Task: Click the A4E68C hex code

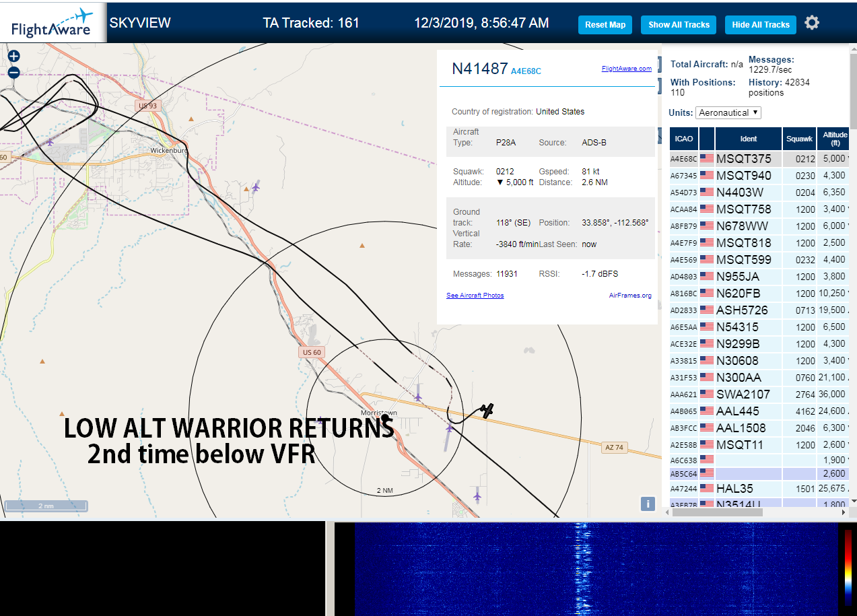Action: click(526, 71)
